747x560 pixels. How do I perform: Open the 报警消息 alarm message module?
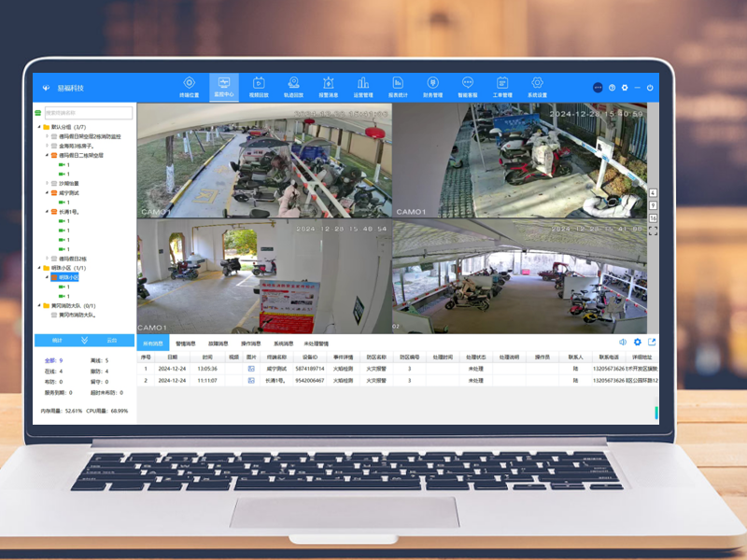(329, 87)
